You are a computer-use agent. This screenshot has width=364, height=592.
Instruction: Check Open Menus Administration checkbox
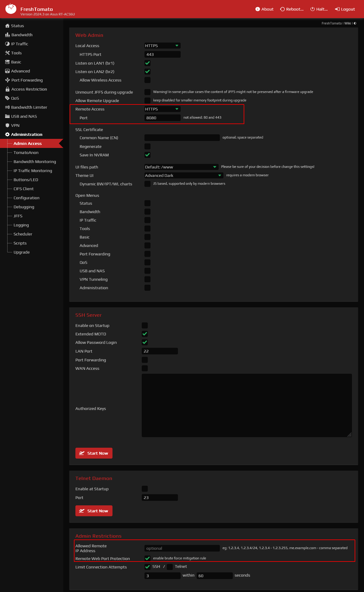[x=147, y=288]
